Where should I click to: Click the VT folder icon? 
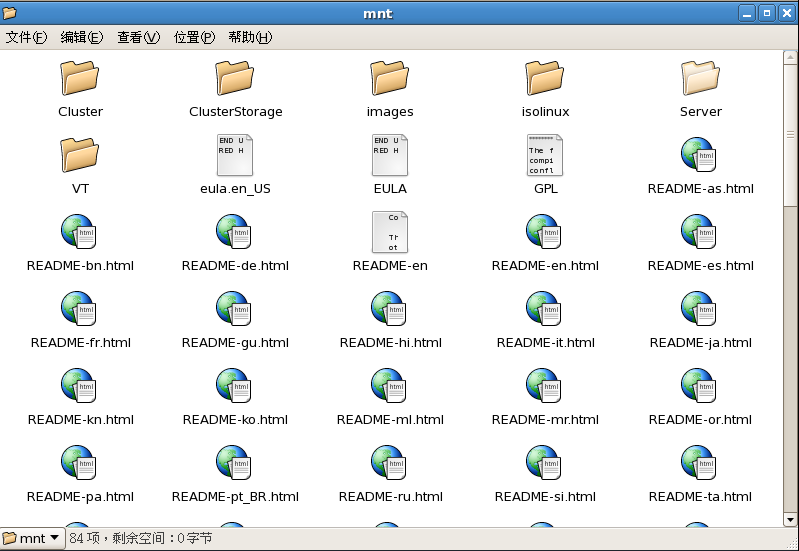coord(80,155)
